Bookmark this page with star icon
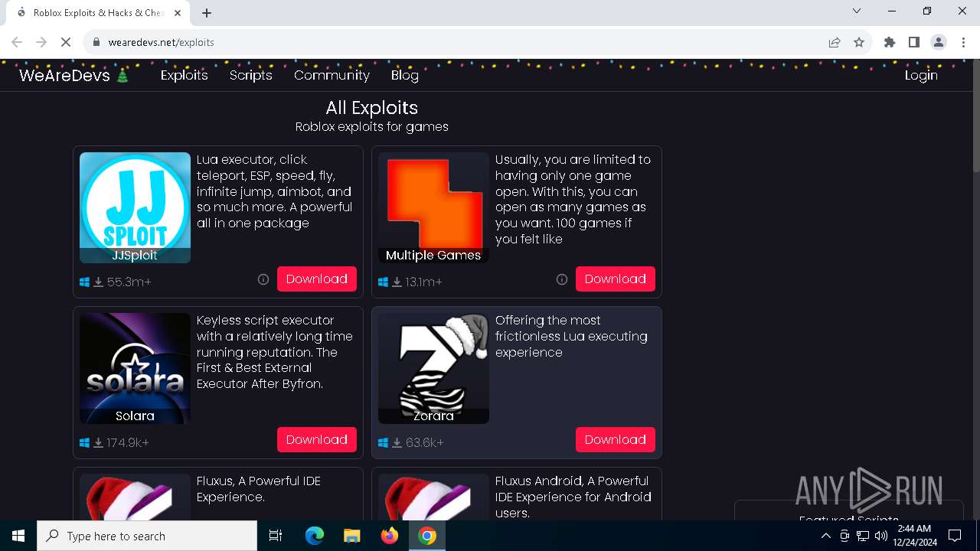Viewport: 980px width, 551px height. [859, 42]
